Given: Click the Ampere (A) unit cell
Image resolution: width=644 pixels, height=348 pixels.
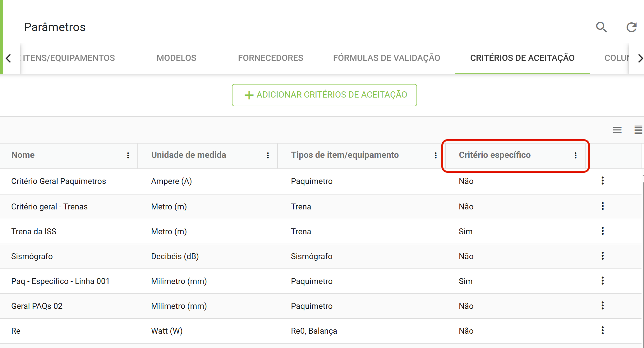Looking at the screenshot, I should coord(172,181).
